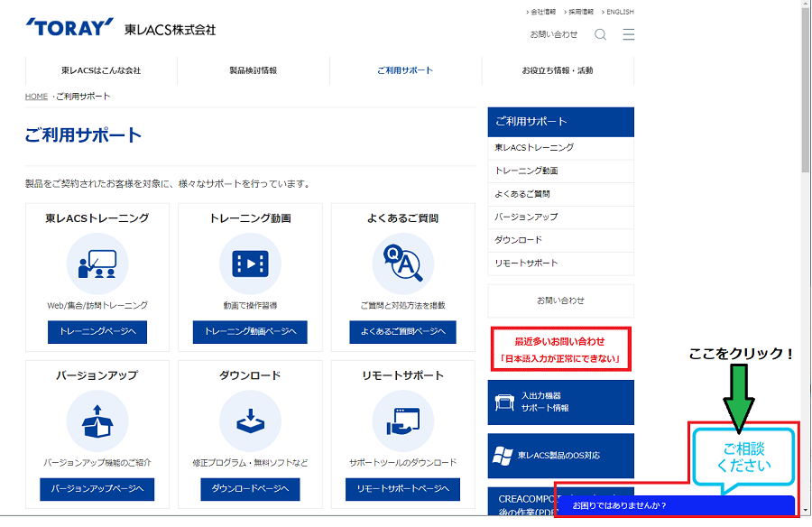Click the ダウンロードページへ button
Viewport: 812px width, 527px height.
pos(250,489)
